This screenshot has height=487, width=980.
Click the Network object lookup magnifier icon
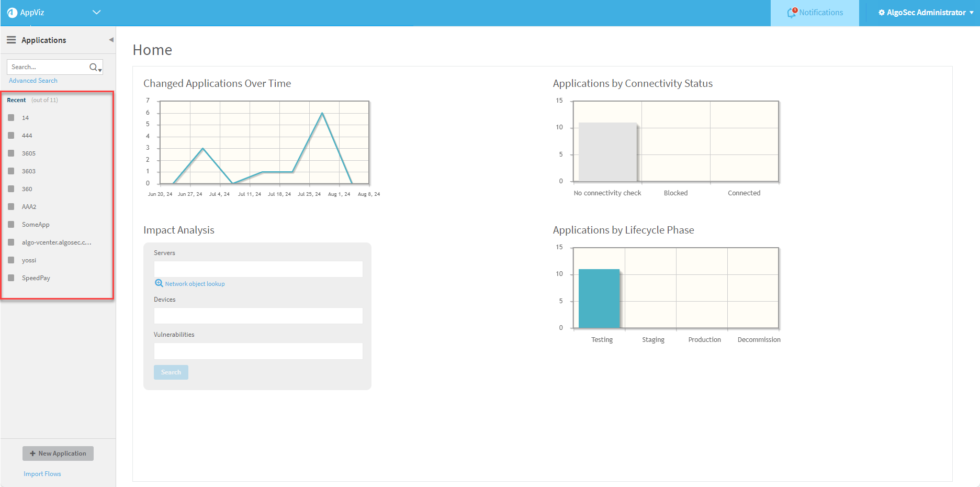pyautogui.click(x=159, y=283)
